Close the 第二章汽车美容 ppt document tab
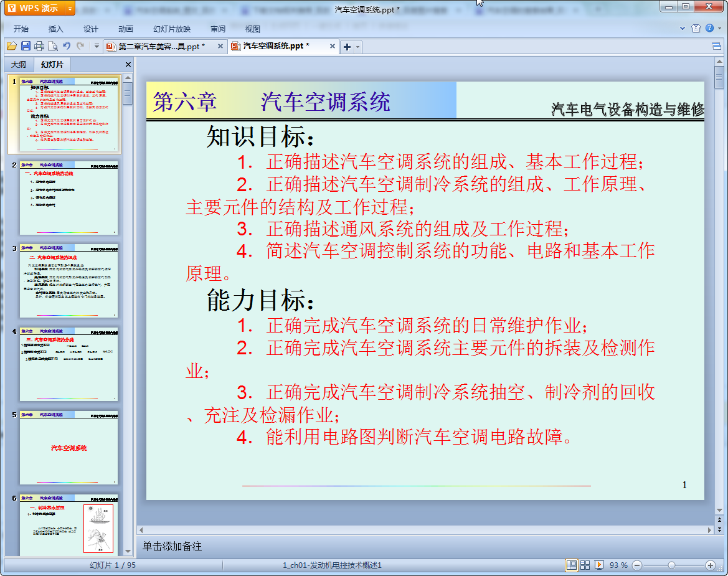This screenshot has width=728, height=576. click(x=220, y=46)
